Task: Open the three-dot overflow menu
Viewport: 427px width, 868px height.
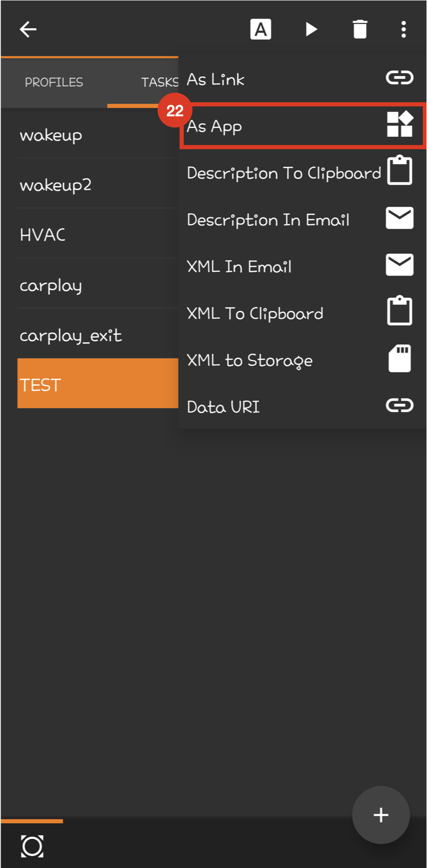Action: (404, 29)
